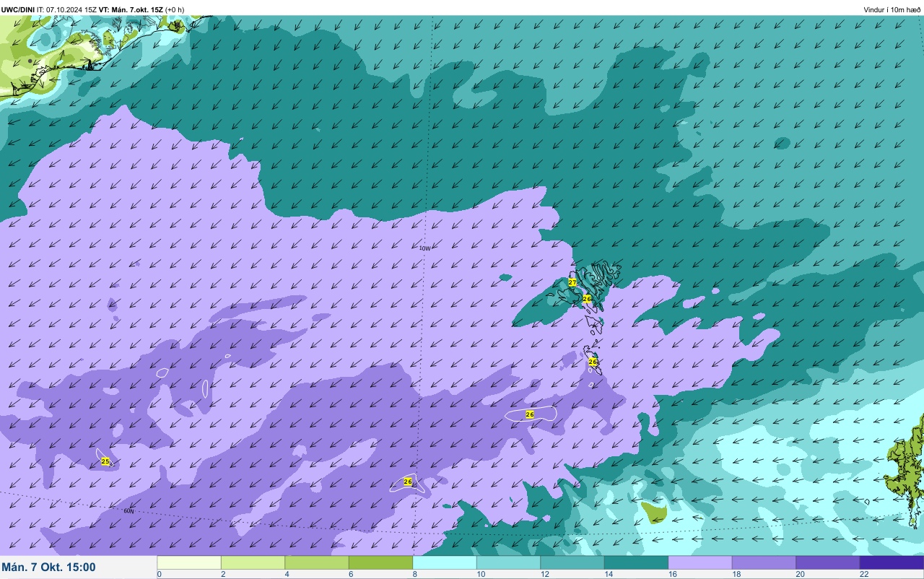
Task: Click the olive green 6–8 legend swatch
Action: click(380, 562)
